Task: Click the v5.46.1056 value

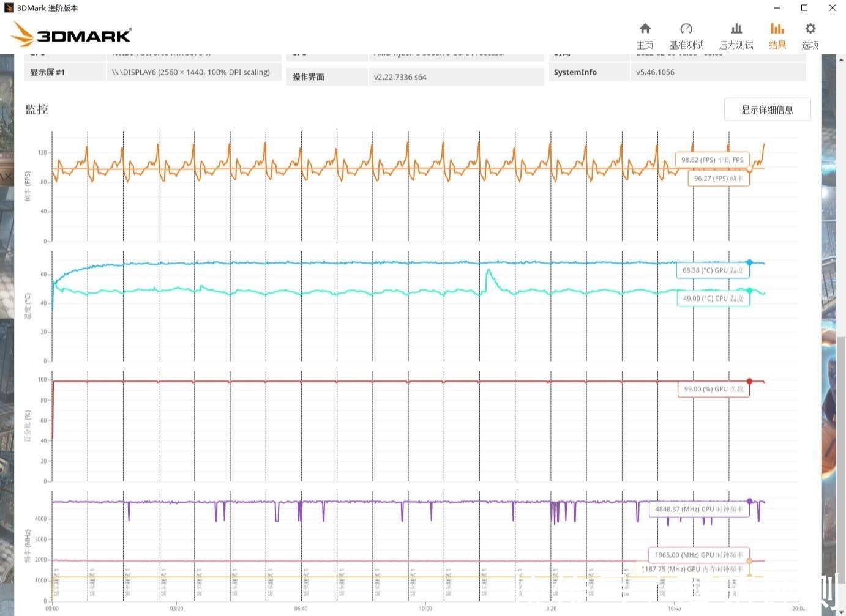Action: (x=655, y=72)
